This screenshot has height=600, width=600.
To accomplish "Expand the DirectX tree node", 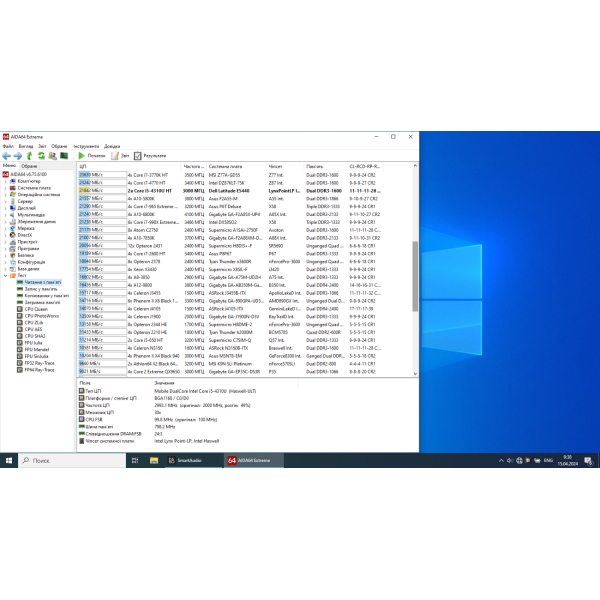I will click(5, 235).
